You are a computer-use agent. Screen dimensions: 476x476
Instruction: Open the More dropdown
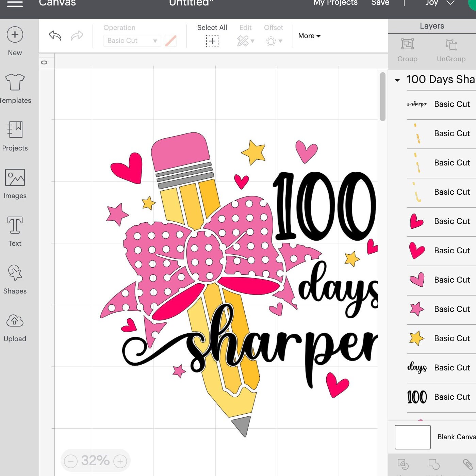309,35
